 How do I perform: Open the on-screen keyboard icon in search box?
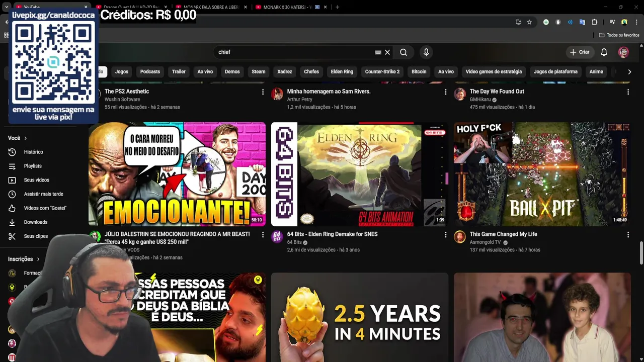[378, 52]
